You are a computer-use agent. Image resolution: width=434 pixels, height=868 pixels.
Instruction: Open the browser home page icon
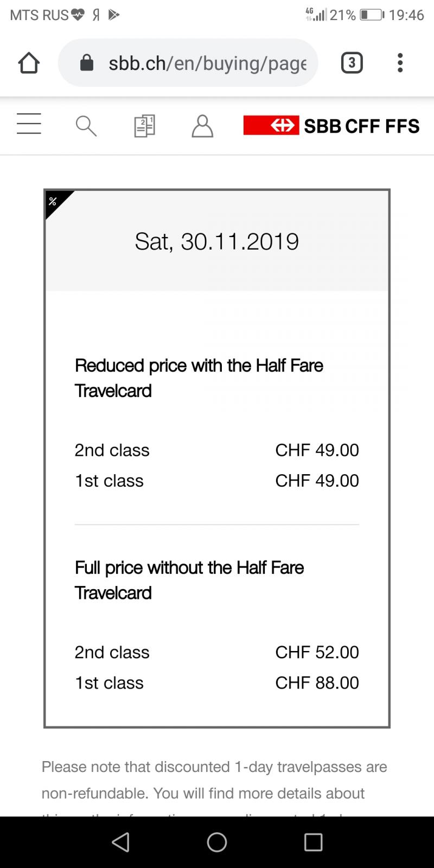click(29, 63)
